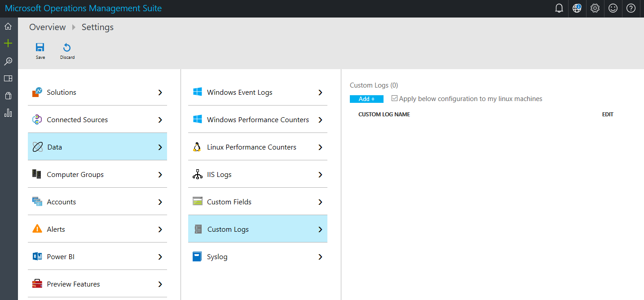Expand Windows Event Logs chevron arrow
The image size is (644, 300).
pyautogui.click(x=320, y=93)
